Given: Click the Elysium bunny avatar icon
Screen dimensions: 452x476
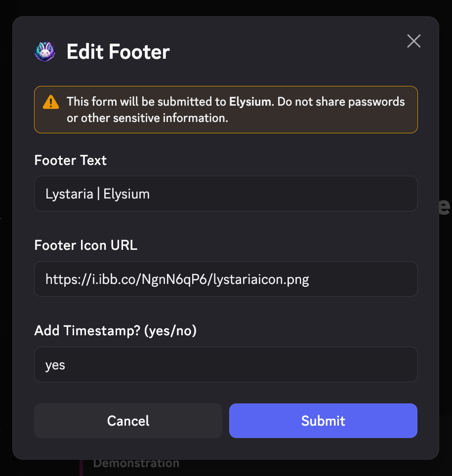Looking at the screenshot, I should (x=44, y=51).
